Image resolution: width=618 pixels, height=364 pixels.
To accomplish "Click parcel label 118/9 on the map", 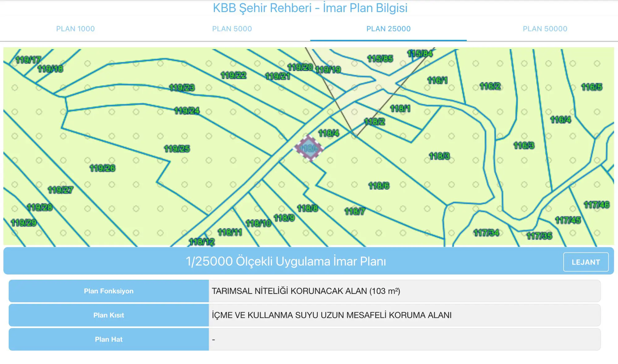I will [284, 218].
